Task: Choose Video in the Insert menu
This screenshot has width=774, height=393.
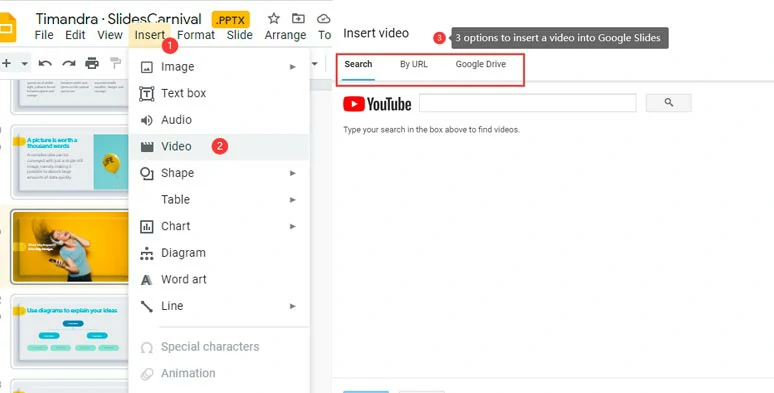Action: (219, 147)
